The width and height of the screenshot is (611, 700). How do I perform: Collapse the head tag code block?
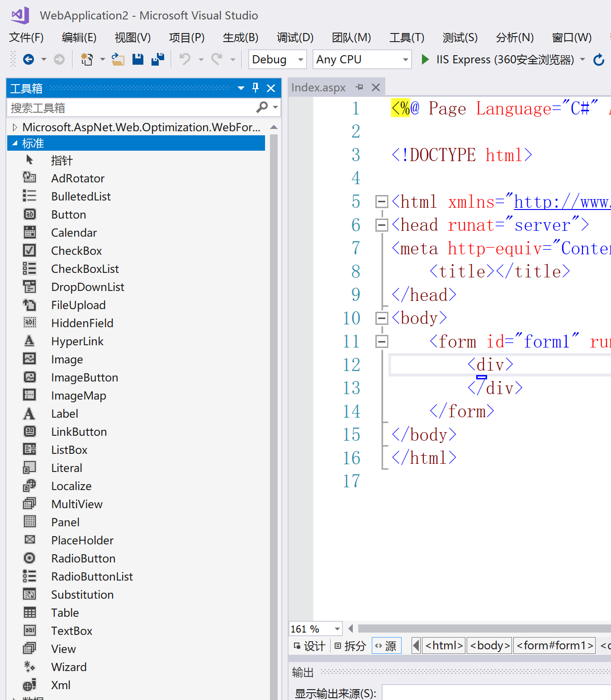[x=382, y=225]
